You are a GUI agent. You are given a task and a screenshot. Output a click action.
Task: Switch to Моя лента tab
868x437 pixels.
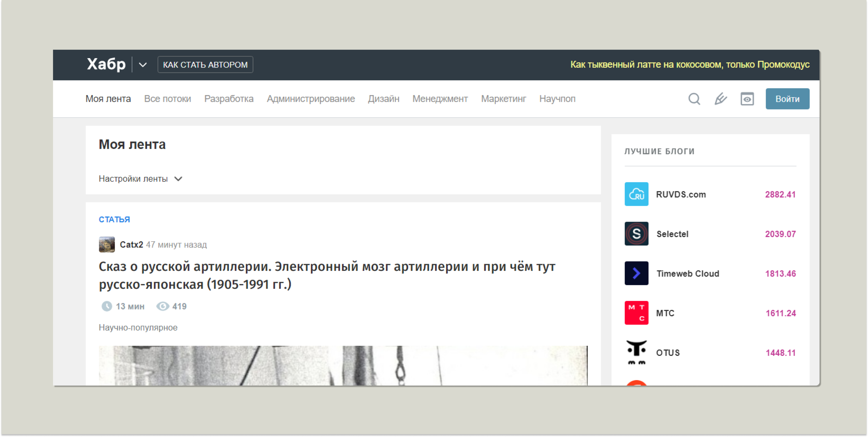point(108,99)
